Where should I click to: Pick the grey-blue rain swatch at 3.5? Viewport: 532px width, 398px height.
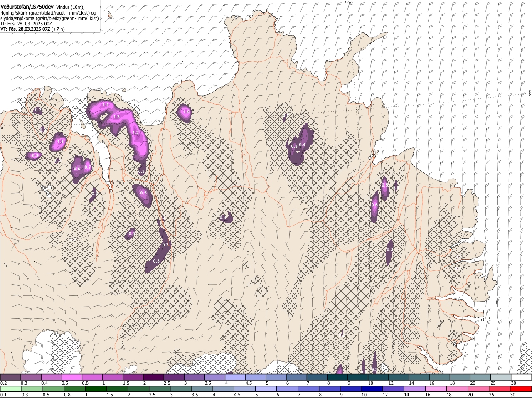click(x=202, y=389)
